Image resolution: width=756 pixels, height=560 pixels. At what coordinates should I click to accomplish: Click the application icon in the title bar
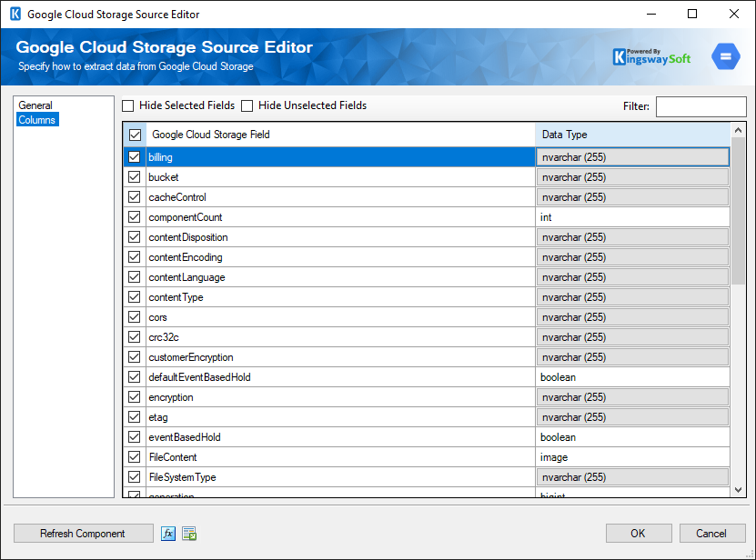15,14
